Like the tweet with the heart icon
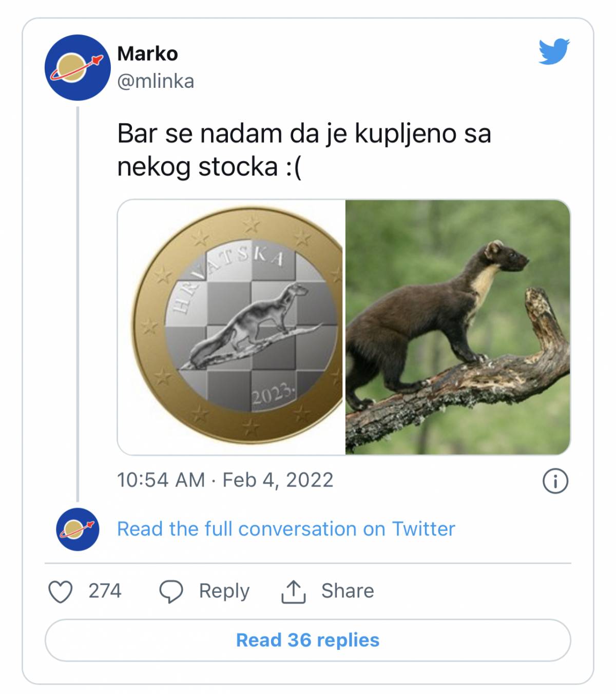The width and height of the screenshot is (616, 694). (x=61, y=591)
